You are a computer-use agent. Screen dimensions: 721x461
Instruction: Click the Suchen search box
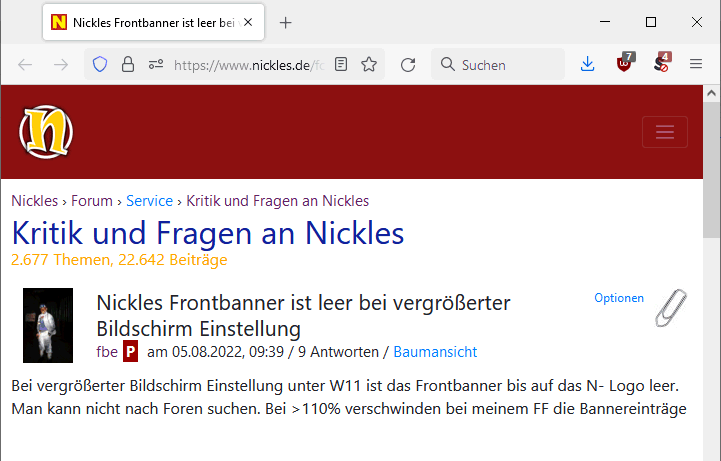498,65
